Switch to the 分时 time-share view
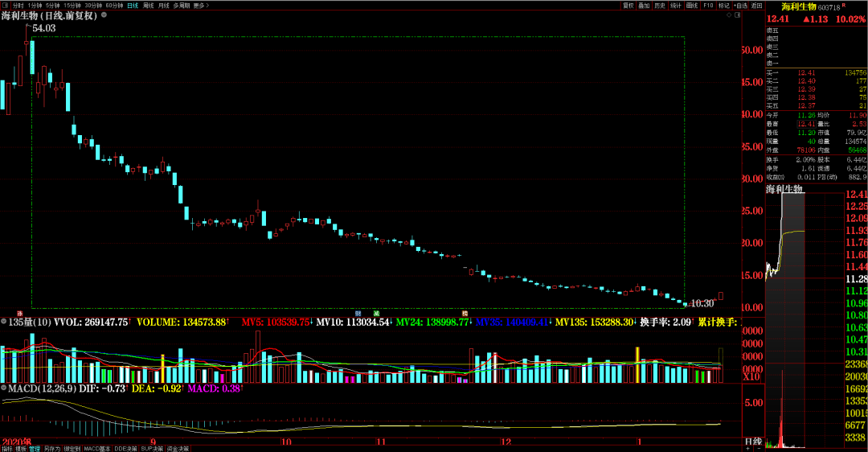Screen dimensions: 868x452 point(18,6)
